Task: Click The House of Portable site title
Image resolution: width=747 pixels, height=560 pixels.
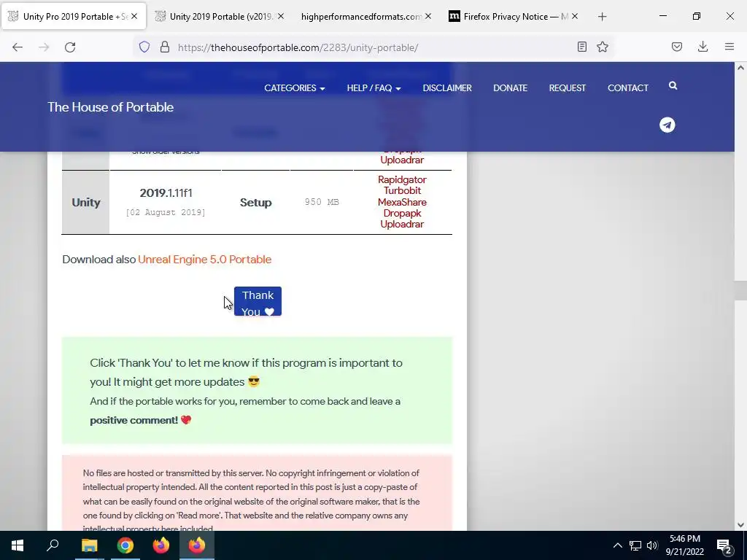Action: coord(111,107)
